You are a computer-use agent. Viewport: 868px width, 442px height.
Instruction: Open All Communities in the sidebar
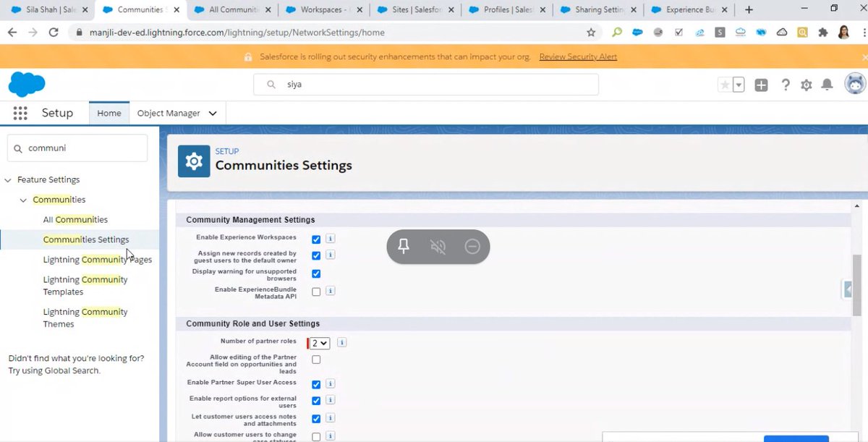point(75,218)
